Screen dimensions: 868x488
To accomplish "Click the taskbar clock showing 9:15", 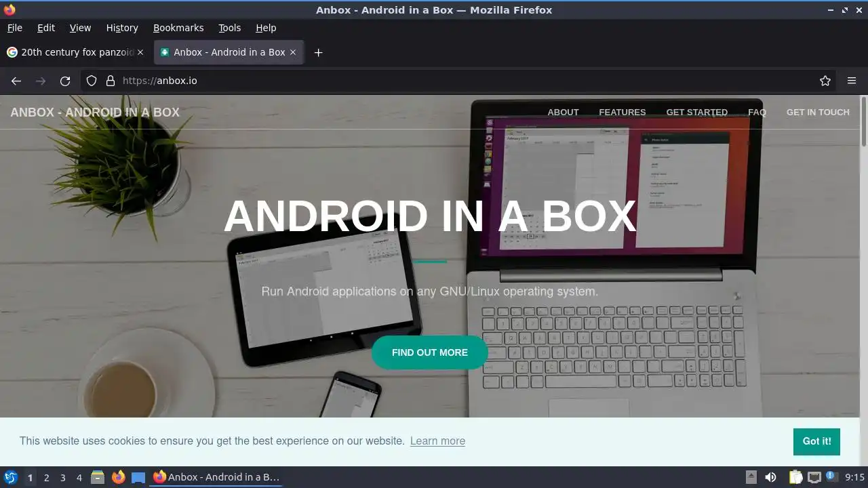I will click(x=854, y=477).
